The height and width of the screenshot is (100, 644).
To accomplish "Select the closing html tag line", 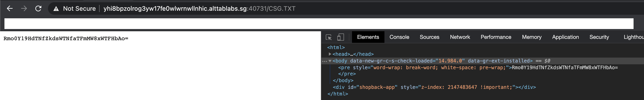I will pos(338,94).
